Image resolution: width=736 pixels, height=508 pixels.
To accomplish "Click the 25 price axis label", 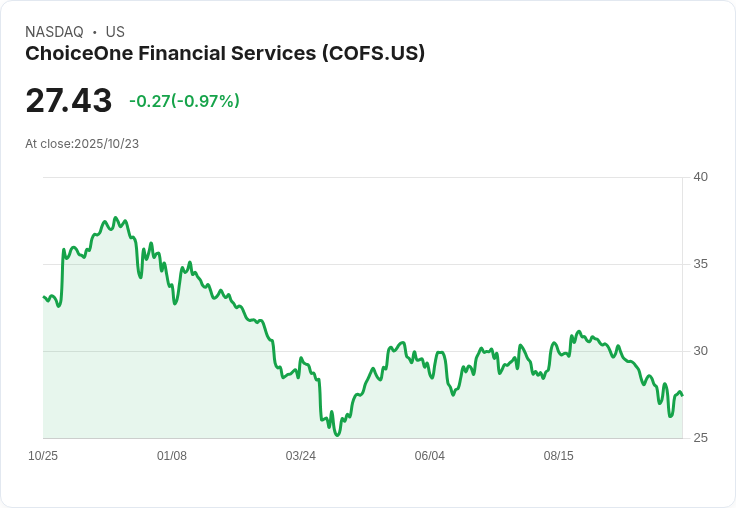I will point(701,438).
